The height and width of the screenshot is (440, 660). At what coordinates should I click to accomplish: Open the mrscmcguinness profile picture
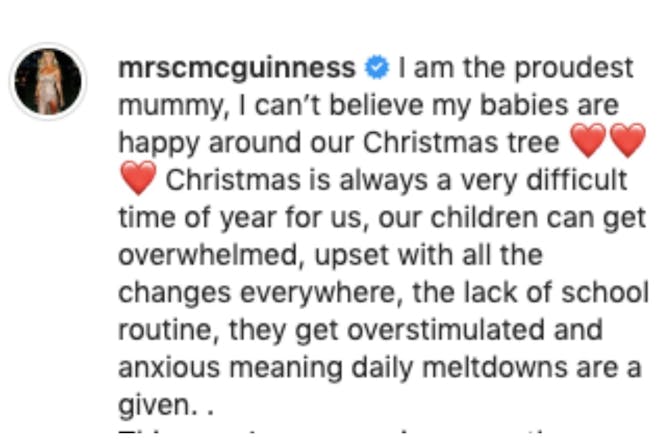click(x=48, y=81)
